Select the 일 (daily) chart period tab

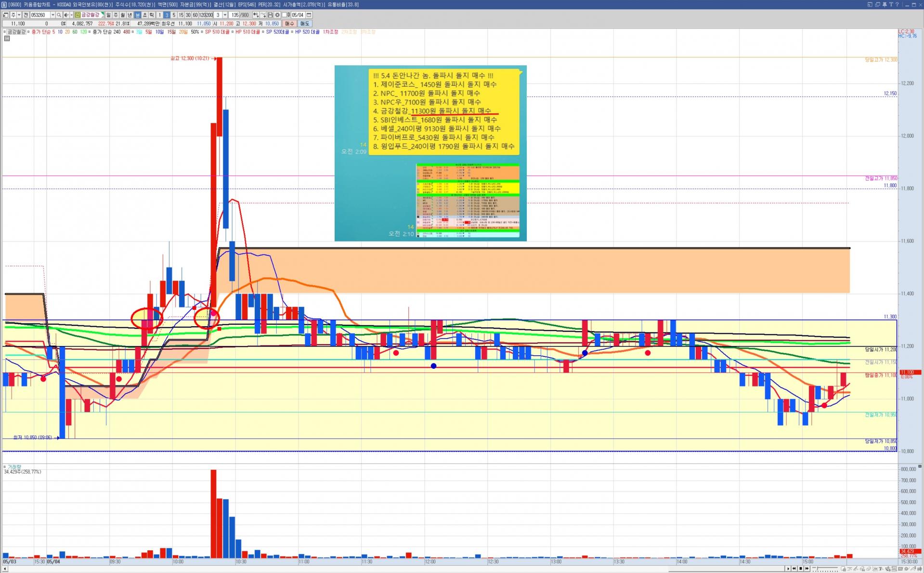(108, 15)
